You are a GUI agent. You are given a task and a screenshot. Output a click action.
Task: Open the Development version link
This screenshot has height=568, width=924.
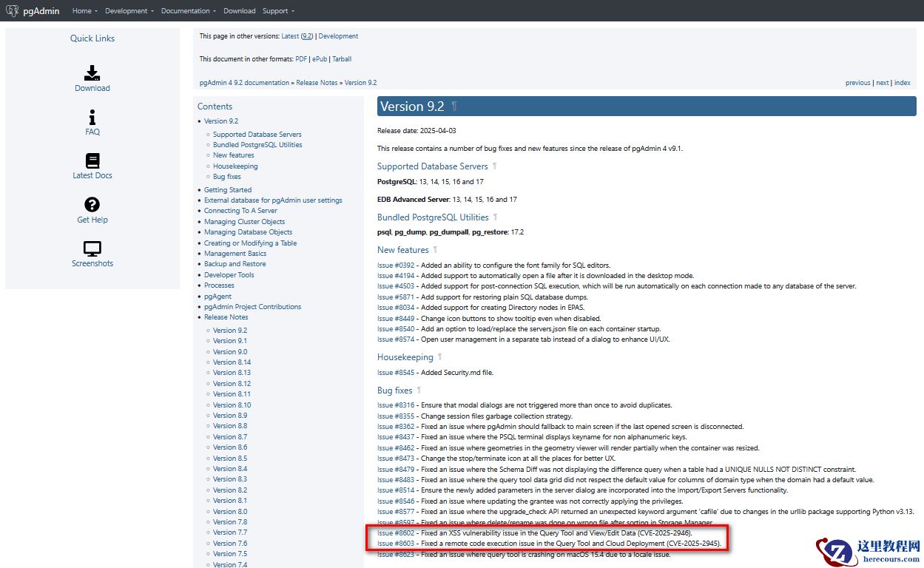click(338, 36)
